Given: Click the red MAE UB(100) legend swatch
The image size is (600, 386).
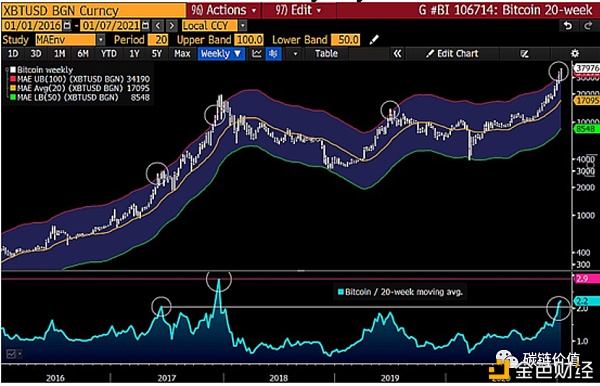Looking at the screenshot, I should (x=13, y=79).
